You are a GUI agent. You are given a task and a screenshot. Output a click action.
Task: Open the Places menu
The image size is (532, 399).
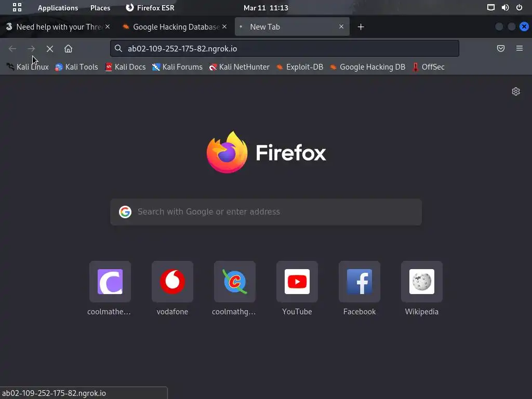(x=100, y=8)
